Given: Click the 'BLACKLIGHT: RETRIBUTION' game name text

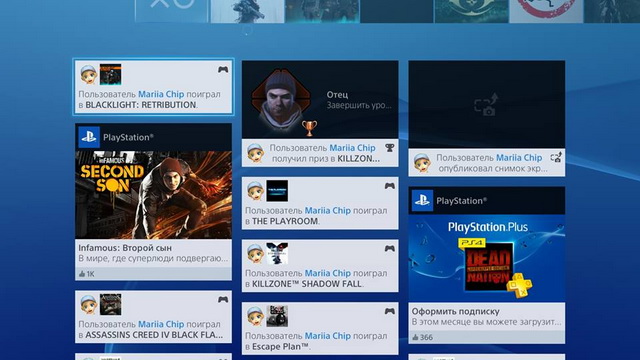Looking at the screenshot, I should point(141,105).
